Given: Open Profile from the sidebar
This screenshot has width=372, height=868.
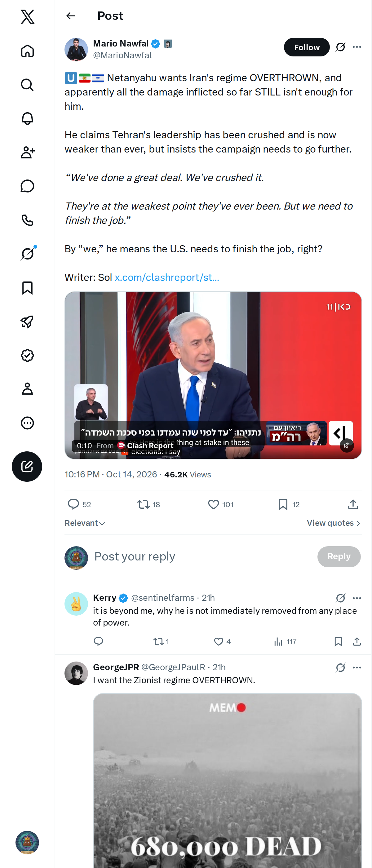Looking at the screenshot, I should tap(27, 389).
